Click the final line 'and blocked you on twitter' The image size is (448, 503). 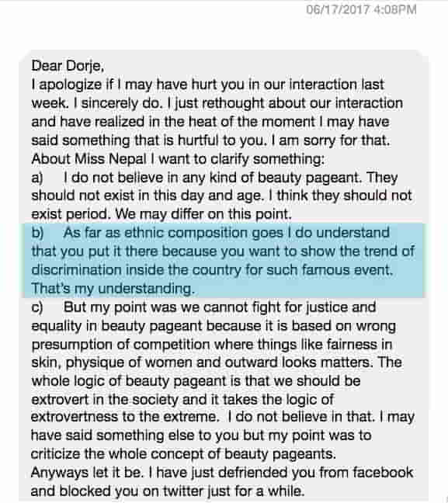(168, 491)
